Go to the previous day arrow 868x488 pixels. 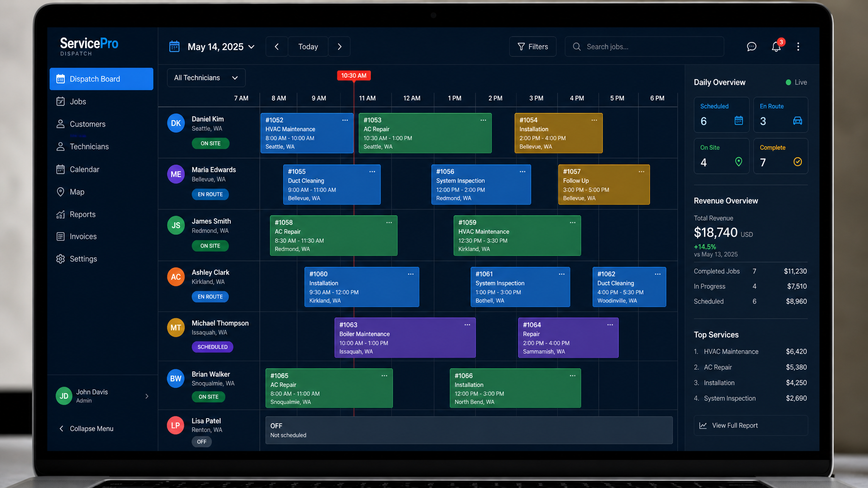coord(277,47)
